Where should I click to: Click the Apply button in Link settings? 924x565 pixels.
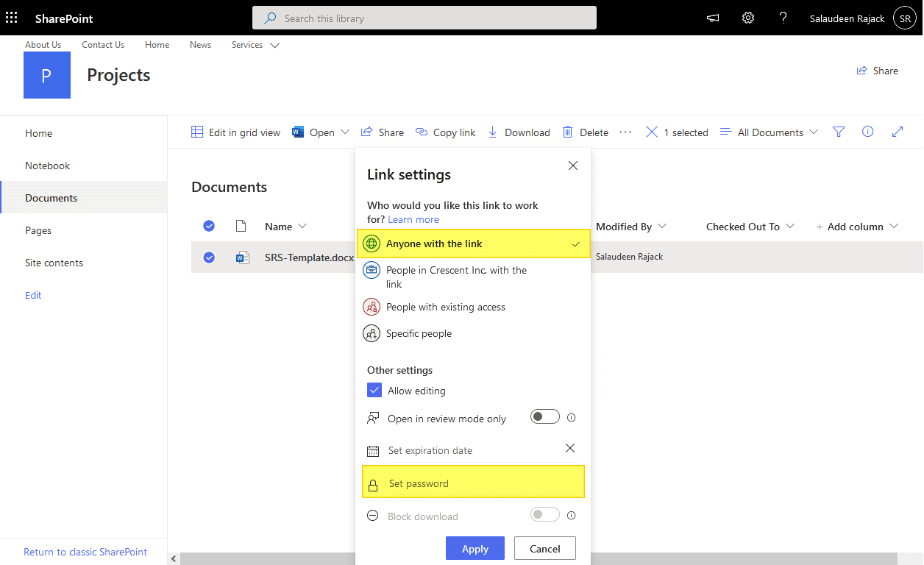475,548
